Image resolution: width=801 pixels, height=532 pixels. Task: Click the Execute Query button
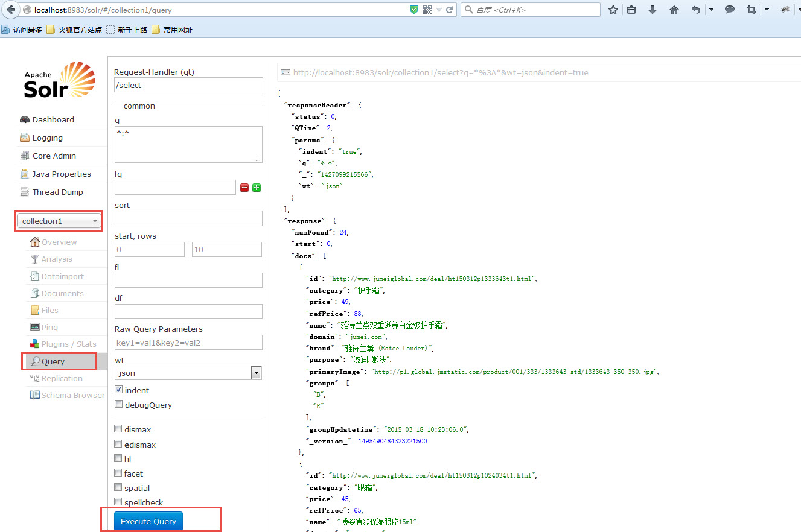148,521
